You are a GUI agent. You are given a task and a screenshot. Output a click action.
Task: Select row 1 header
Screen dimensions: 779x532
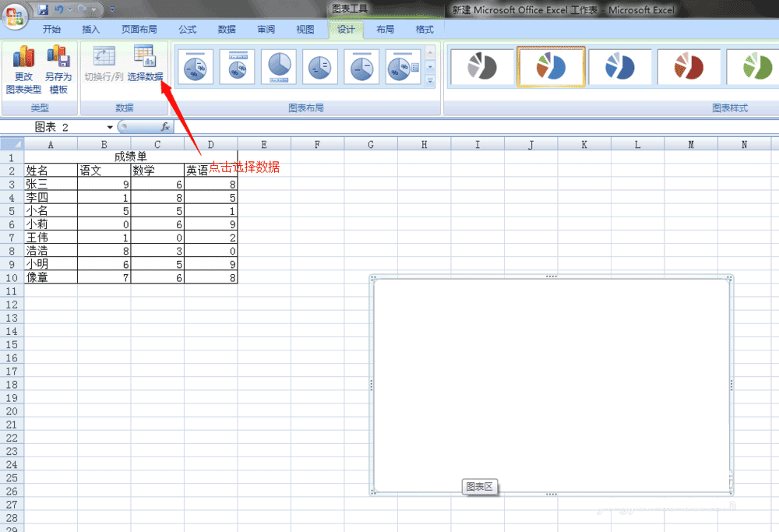(x=12, y=157)
